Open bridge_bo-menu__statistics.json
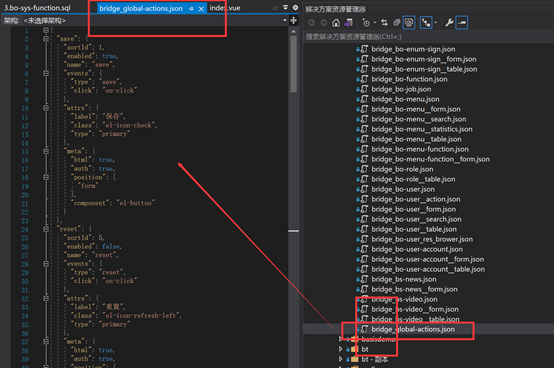Image resolution: width=554 pixels, height=368 pixels. 422,129
